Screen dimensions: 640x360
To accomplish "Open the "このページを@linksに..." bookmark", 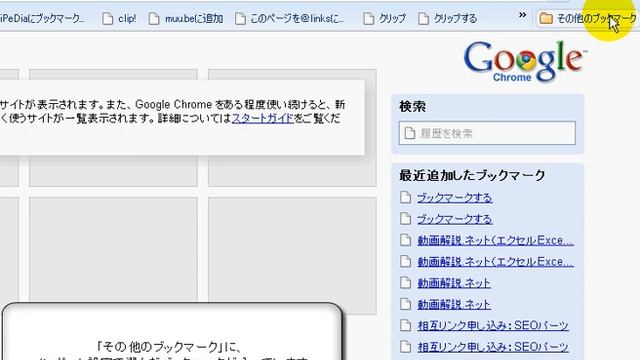I will pos(290,18).
